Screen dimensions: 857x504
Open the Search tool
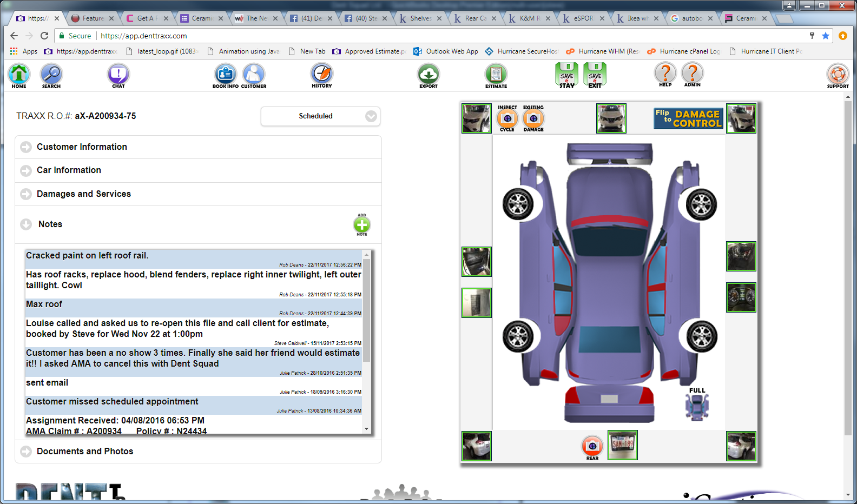pos(51,75)
